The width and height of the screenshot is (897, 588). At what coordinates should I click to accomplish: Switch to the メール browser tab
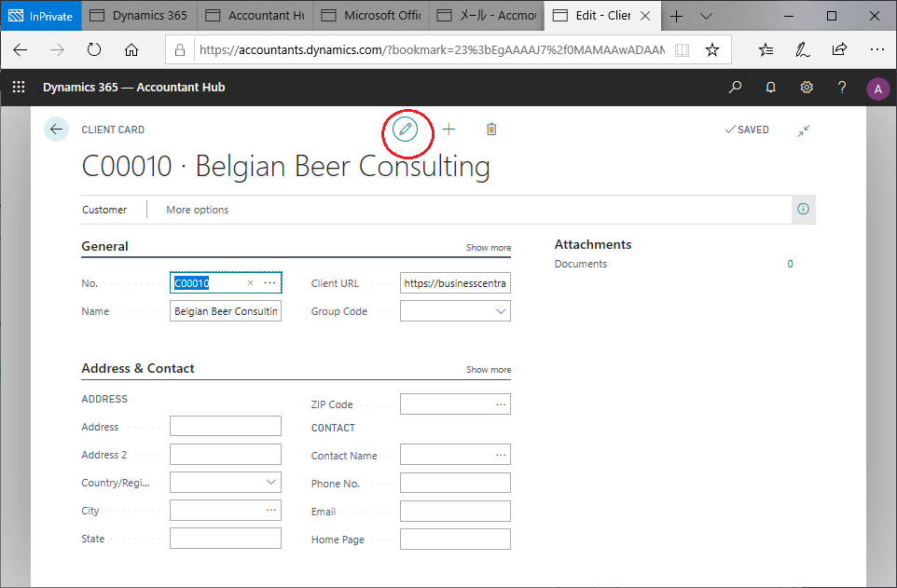pos(486,16)
